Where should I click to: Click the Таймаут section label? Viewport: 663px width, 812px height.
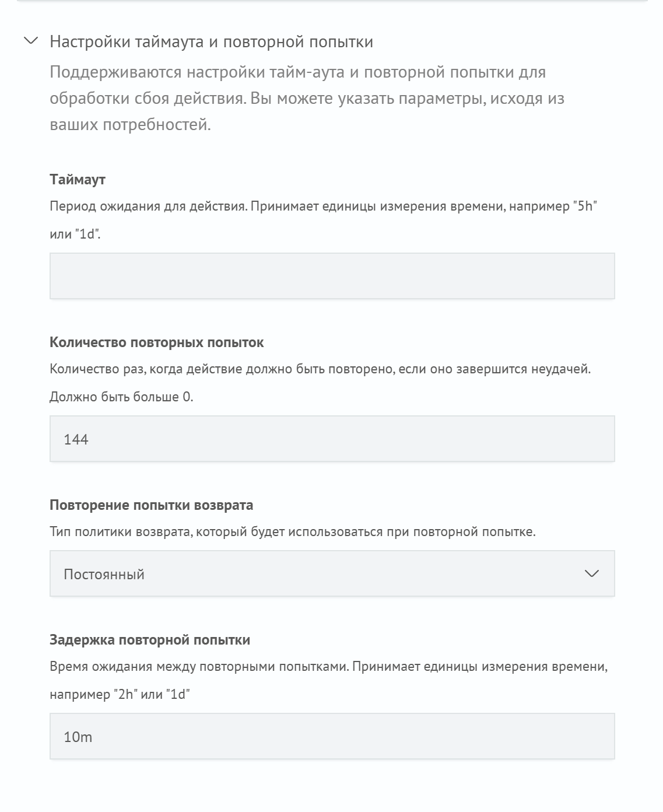[x=77, y=179]
